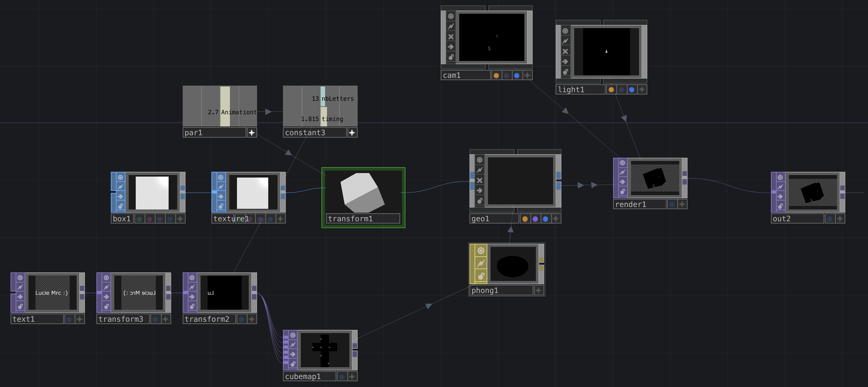Click the lightning bolt icon on render1
Screen dimensions: 868x387
point(622,172)
